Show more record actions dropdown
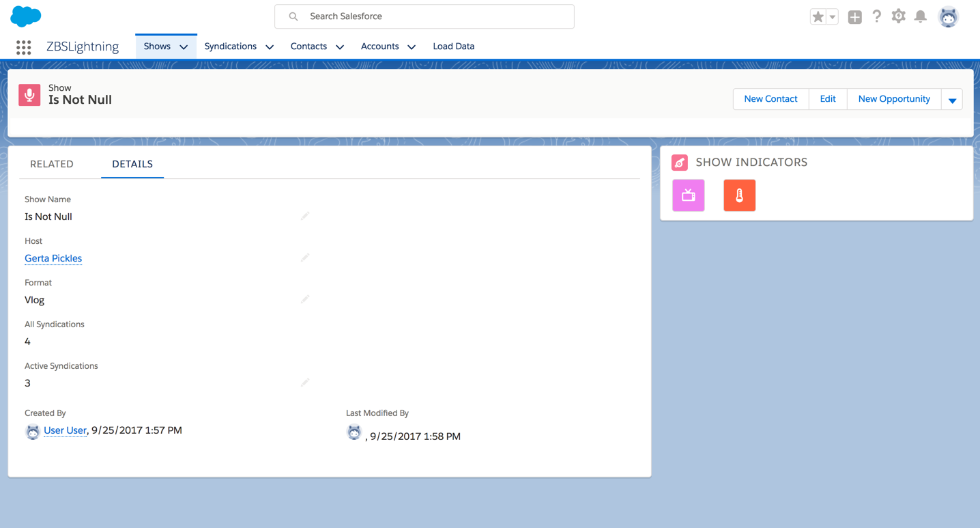This screenshot has height=528, width=980. (952, 100)
